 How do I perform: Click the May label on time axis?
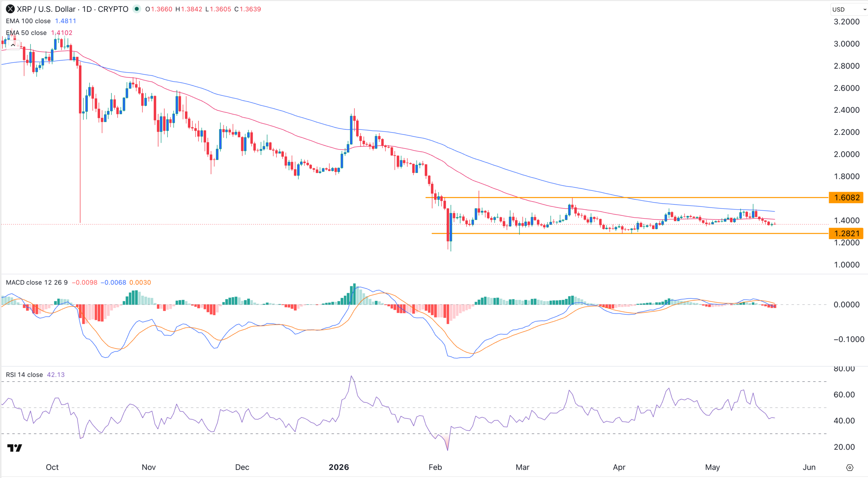712,467
